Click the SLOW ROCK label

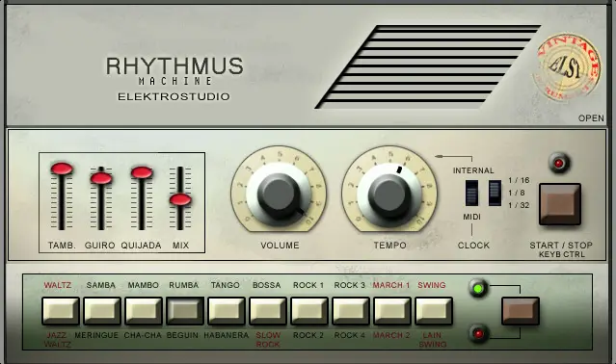(268, 340)
